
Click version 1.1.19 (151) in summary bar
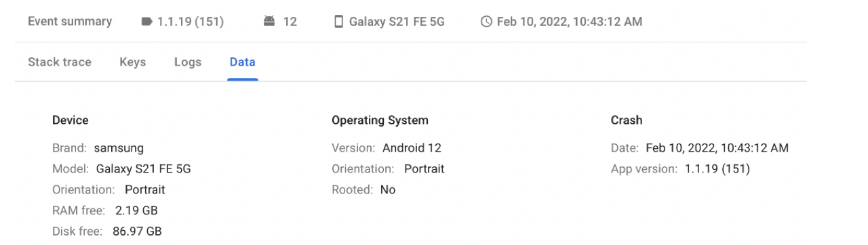click(x=191, y=22)
